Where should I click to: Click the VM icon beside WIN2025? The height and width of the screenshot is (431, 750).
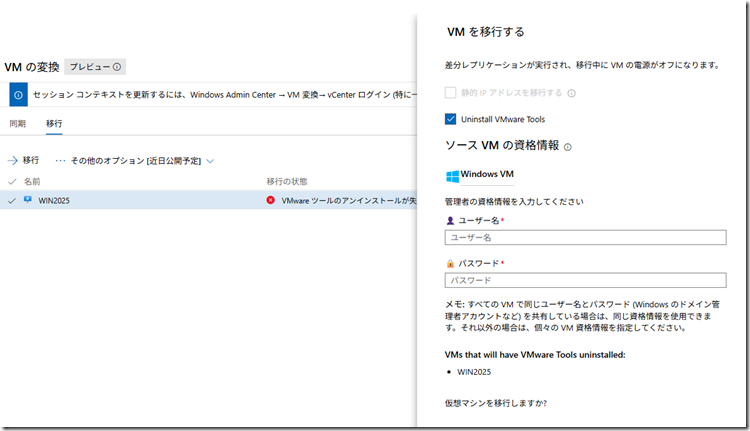click(x=28, y=200)
